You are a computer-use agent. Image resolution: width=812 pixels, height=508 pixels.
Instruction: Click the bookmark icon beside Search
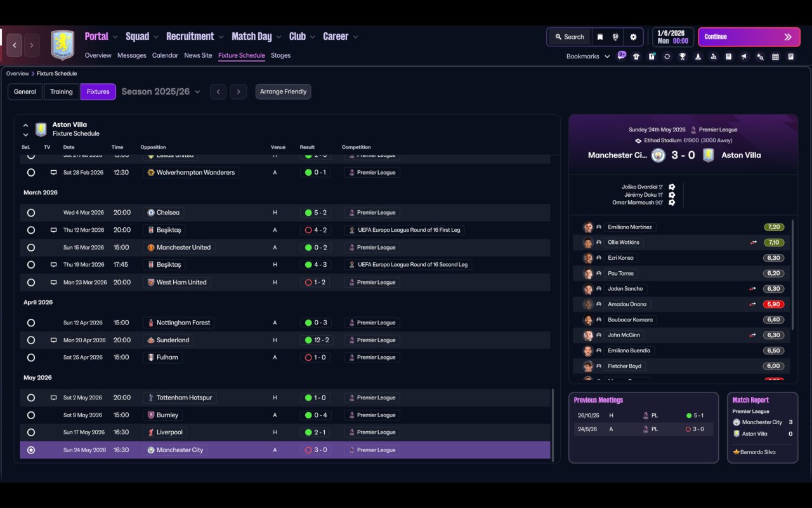pos(599,37)
